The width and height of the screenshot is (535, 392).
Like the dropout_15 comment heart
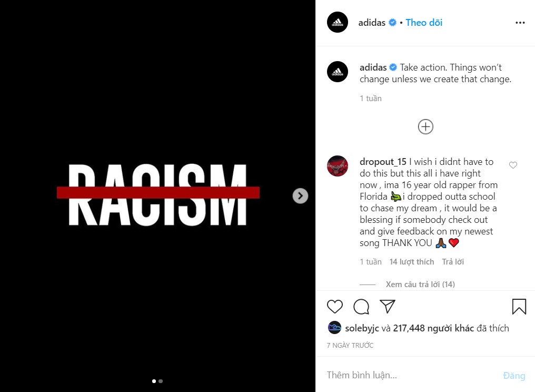(x=513, y=165)
